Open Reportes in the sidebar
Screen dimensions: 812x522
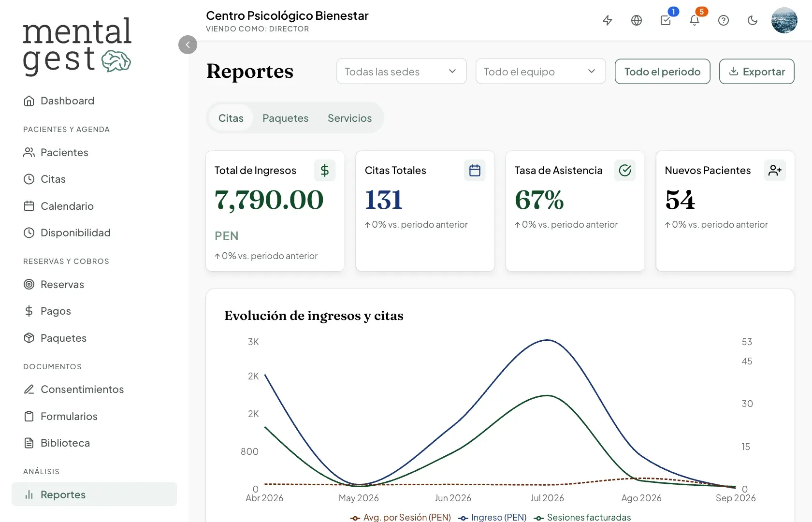94,494
